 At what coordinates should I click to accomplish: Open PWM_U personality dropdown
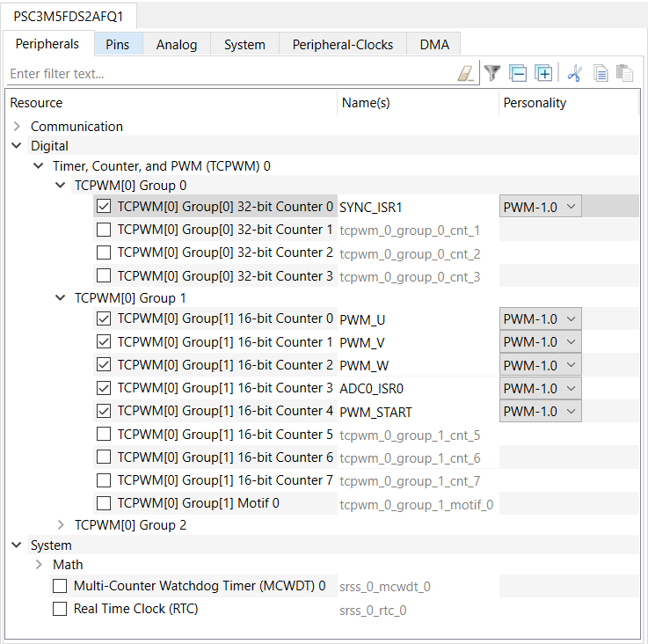click(540, 318)
